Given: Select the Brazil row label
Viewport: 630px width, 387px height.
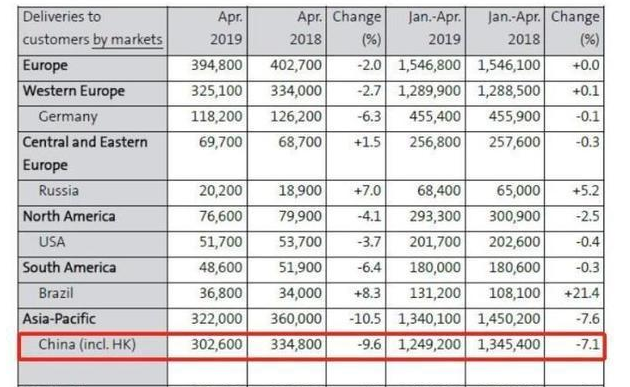Looking at the screenshot, I should click(56, 293).
